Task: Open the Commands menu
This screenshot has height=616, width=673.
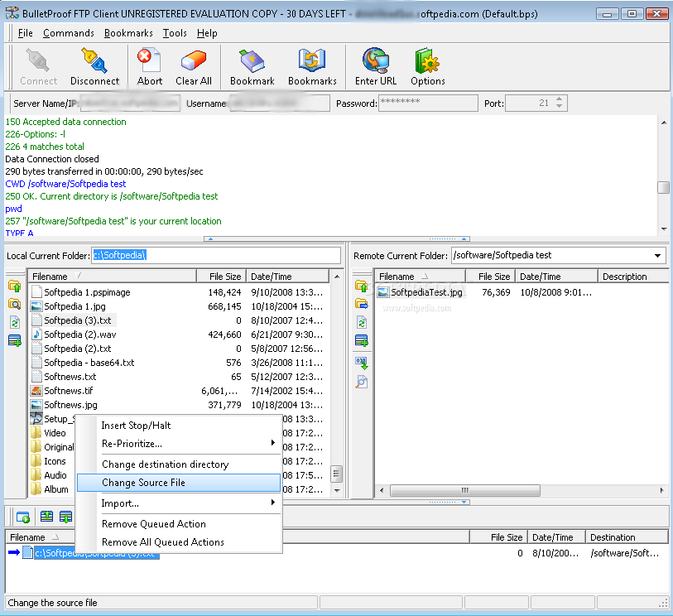Action: tap(68, 33)
